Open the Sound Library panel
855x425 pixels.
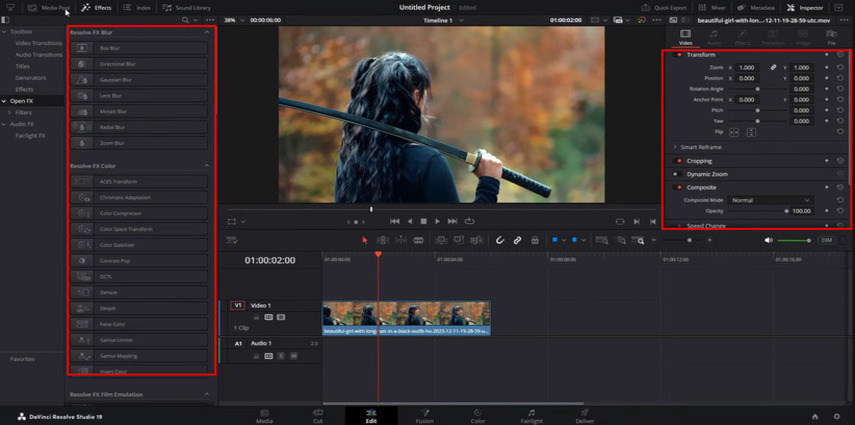tap(186, 8)
